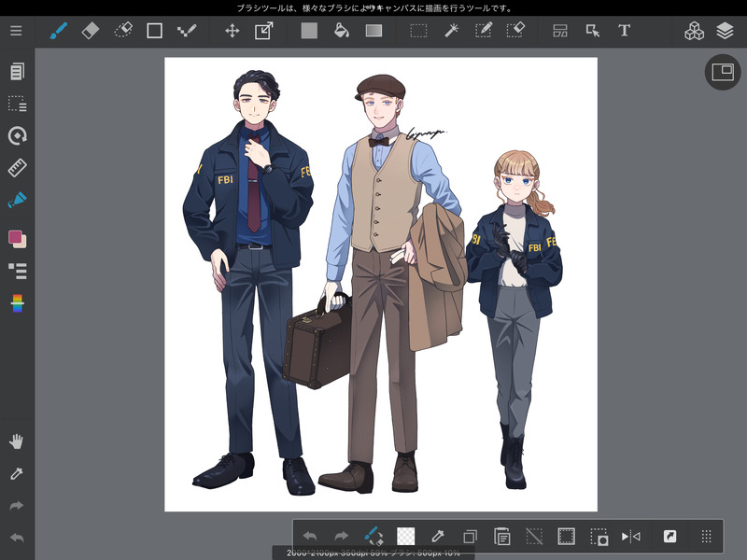Open the Transform tool
This screenshot has height=560, width=747.
tap(264, 31)
